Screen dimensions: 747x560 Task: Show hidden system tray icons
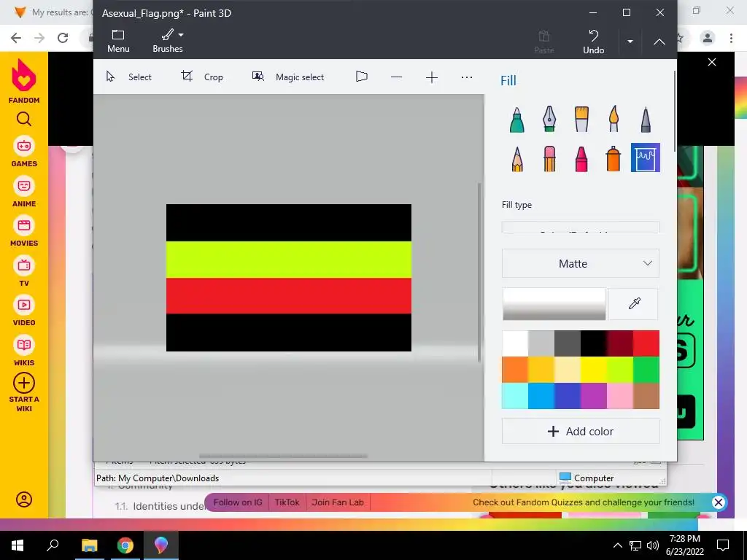(x=617, y=545)
